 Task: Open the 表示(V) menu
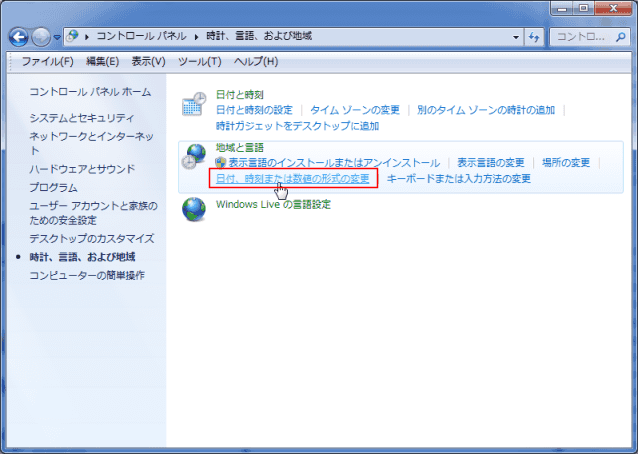tap(149, 61)
